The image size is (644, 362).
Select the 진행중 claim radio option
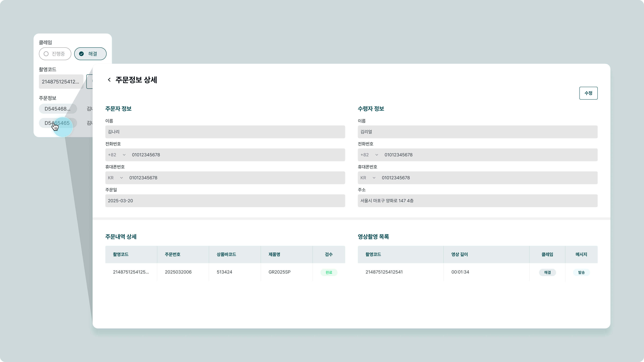coord(55,54)
